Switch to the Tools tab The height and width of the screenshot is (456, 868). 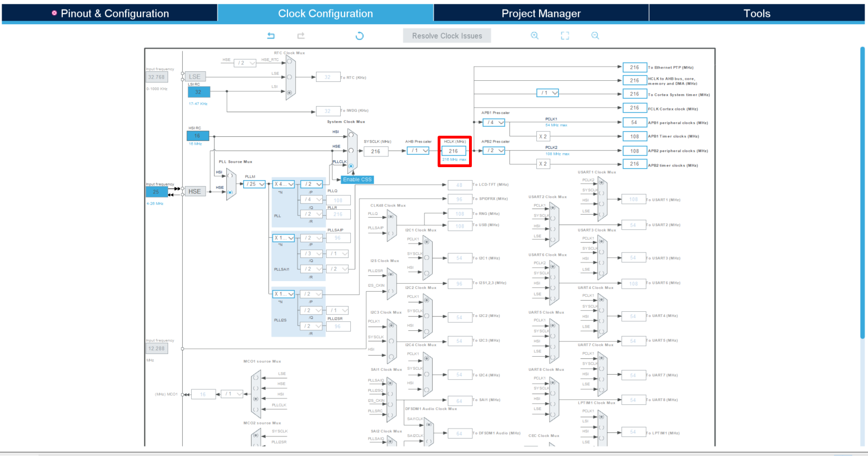coord(756,13)
